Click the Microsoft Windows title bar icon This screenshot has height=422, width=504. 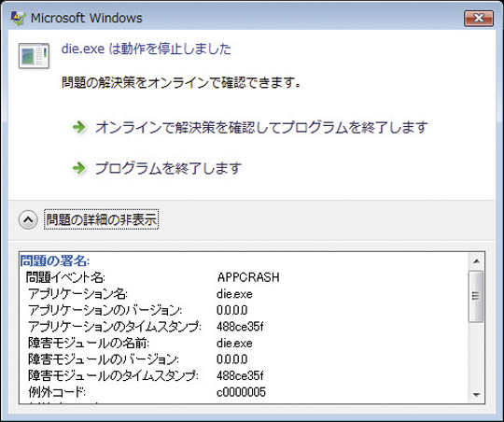[x=18, y=19]
